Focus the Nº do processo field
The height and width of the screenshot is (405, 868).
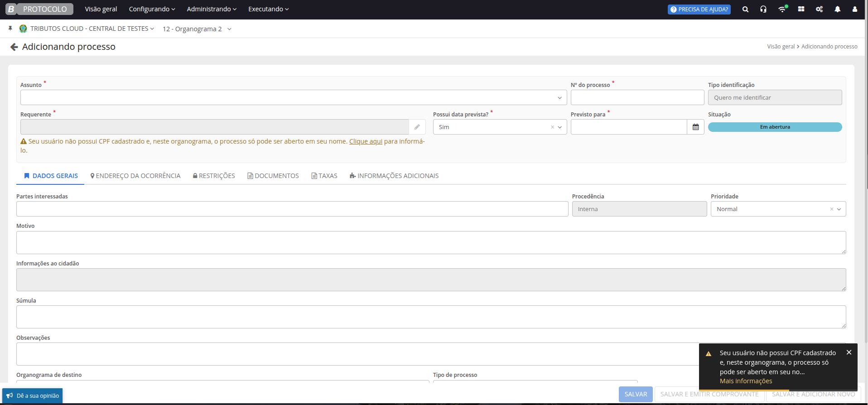tap(637, 97)
